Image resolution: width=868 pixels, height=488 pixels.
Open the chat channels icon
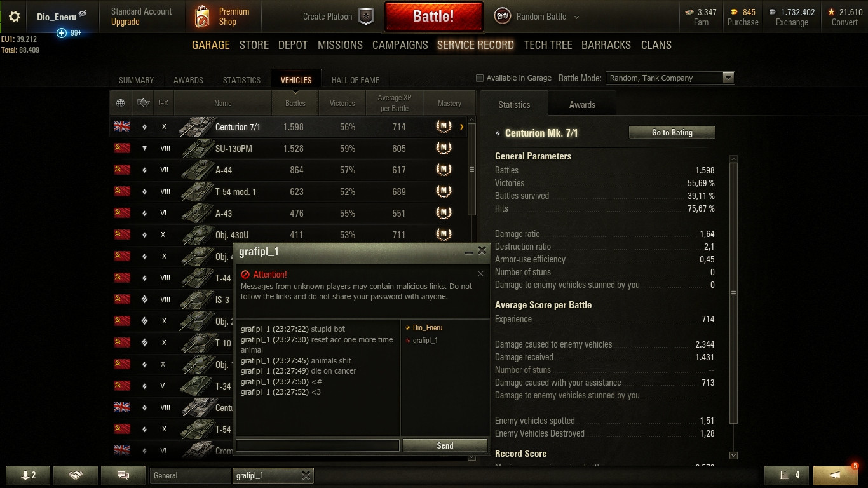(x=124, y=475)
